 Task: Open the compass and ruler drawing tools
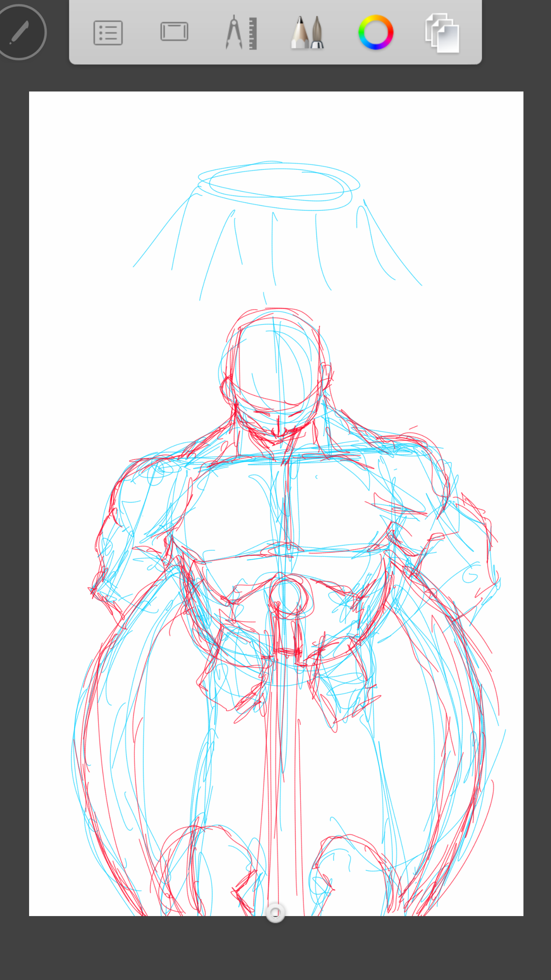(241, 33)
